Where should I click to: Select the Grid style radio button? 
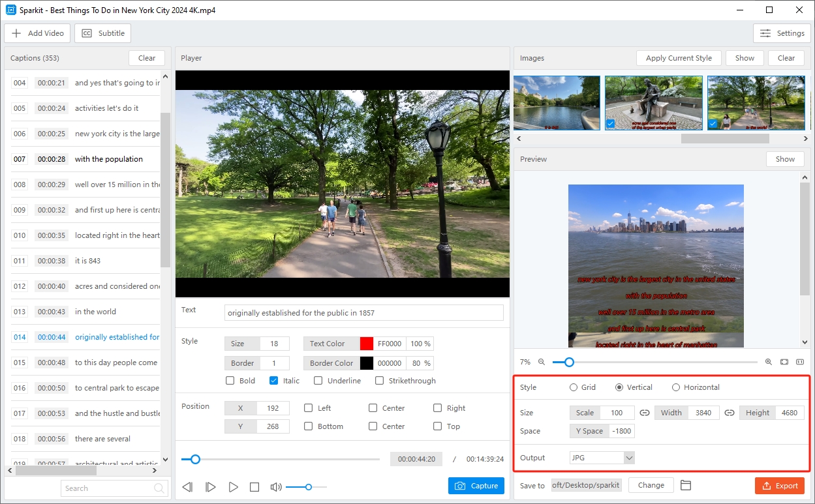pos(572,387)
